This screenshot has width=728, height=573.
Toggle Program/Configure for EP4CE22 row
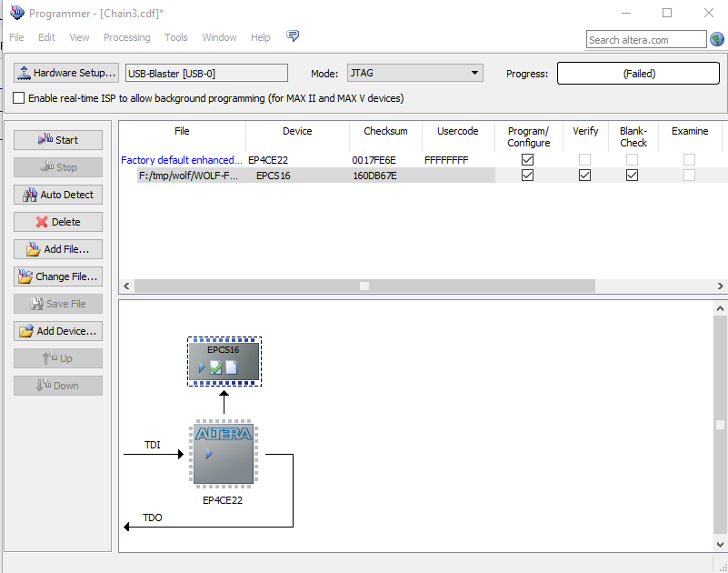pyautogui.click(x=527, y=160)
